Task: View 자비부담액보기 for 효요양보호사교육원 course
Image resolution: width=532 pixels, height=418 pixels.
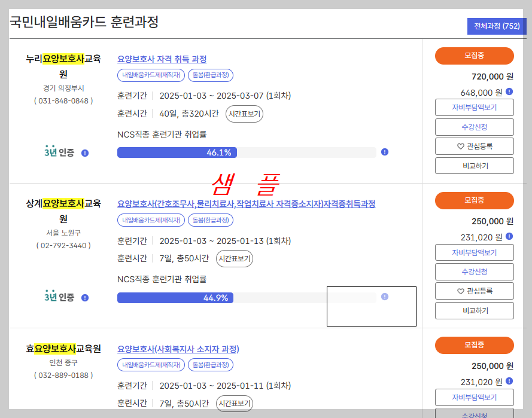Action: click(475, 397)
